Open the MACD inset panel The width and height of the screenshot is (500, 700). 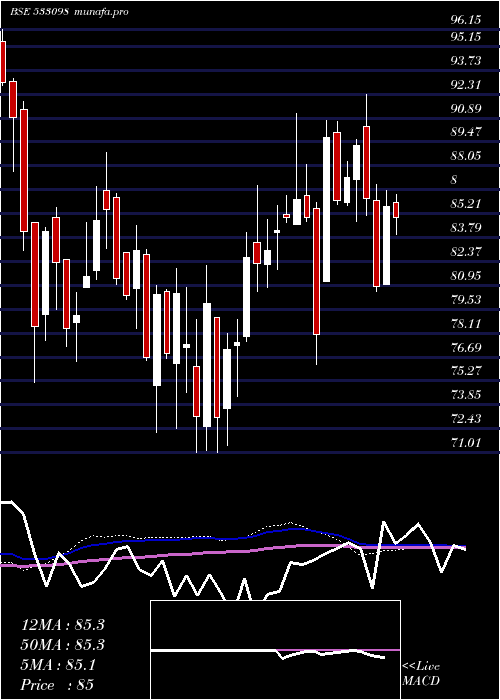[x=275, y=650]
